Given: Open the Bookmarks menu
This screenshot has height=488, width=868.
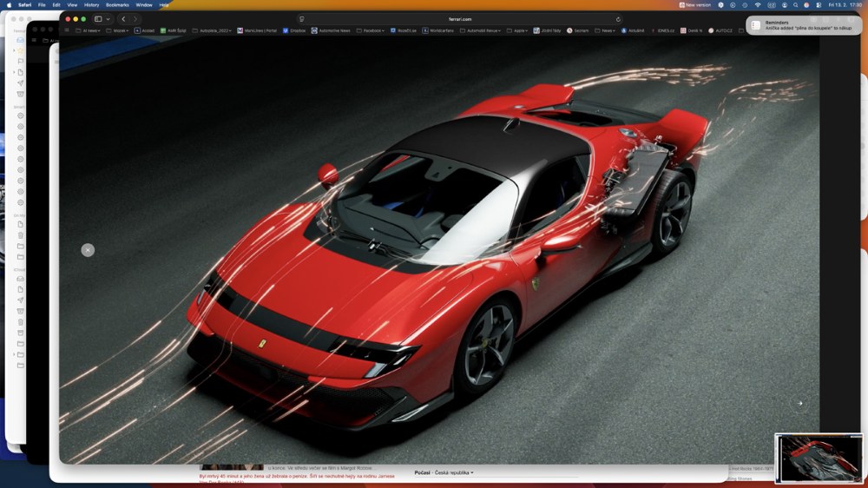Looking at the screenshot, I should click(117, 5).
